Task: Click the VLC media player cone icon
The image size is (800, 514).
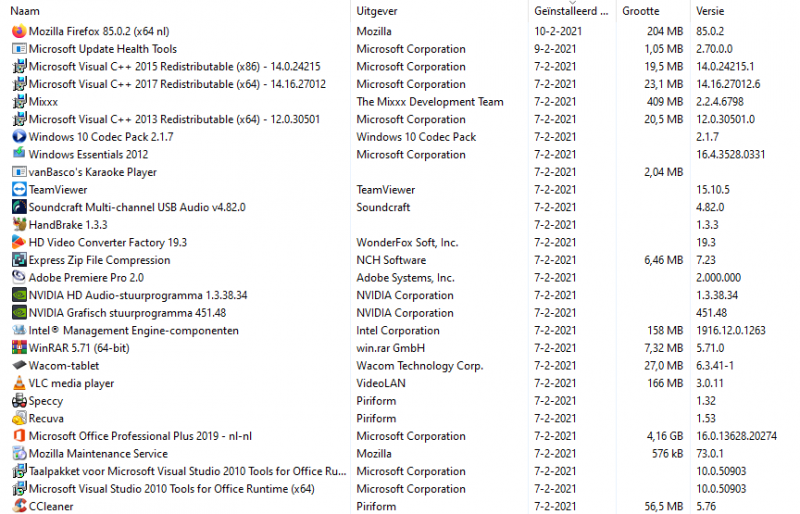Action: [19, 383]
